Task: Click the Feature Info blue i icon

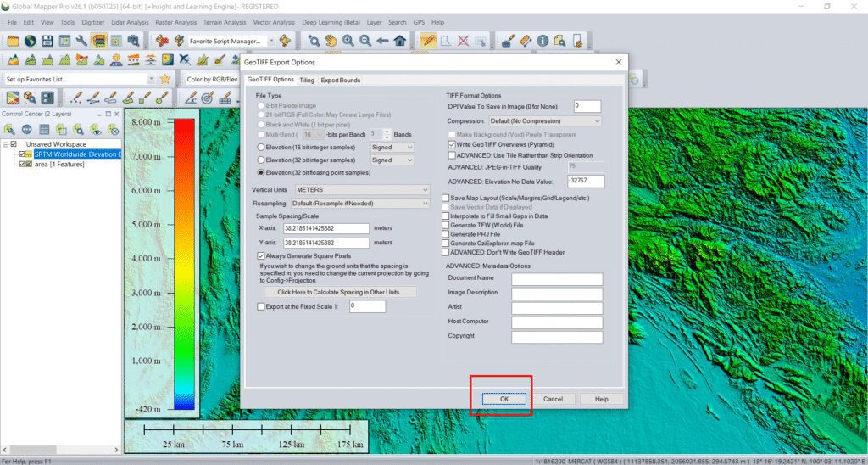Action: coord(542,41)
